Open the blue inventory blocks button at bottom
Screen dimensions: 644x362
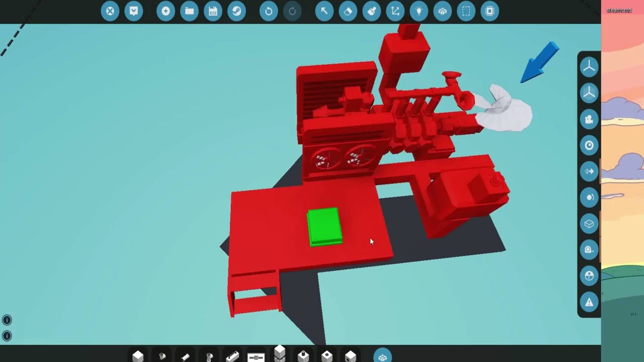383,356
